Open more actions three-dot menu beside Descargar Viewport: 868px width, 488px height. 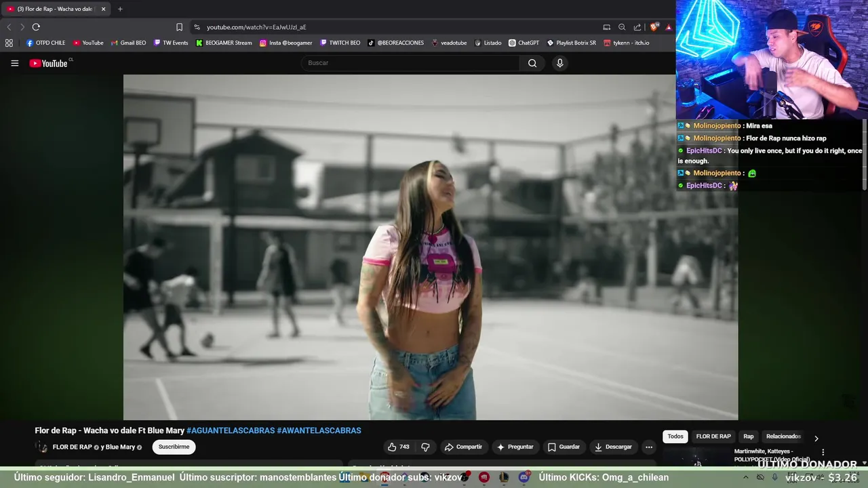[x=649, y=447]
